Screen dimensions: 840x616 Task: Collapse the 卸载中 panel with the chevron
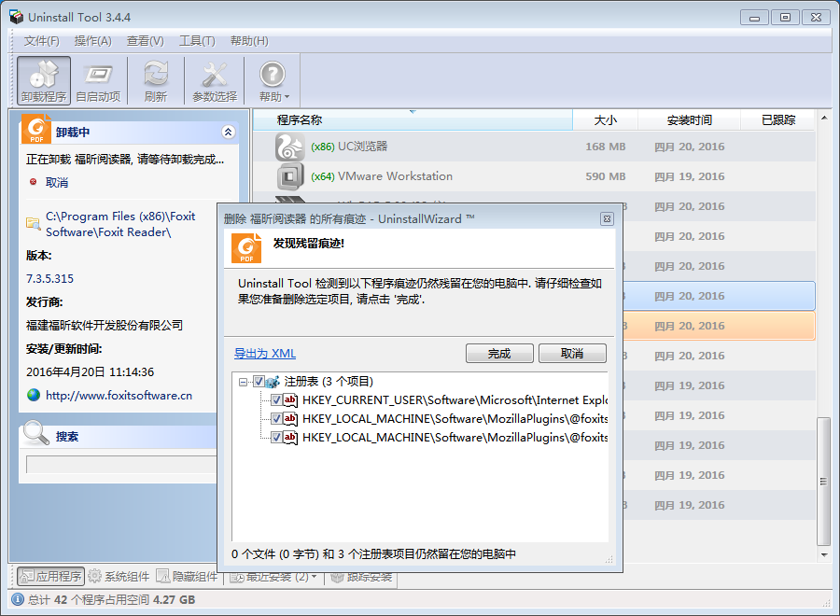click(x=228, y=133)
